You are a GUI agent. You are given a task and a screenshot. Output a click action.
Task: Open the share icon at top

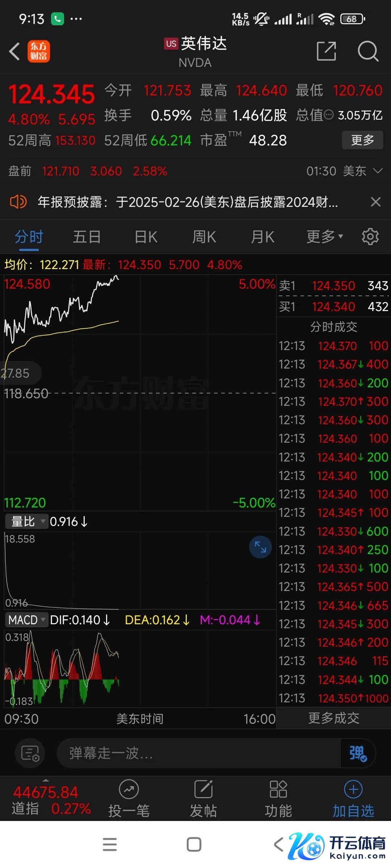pos(326,51)
